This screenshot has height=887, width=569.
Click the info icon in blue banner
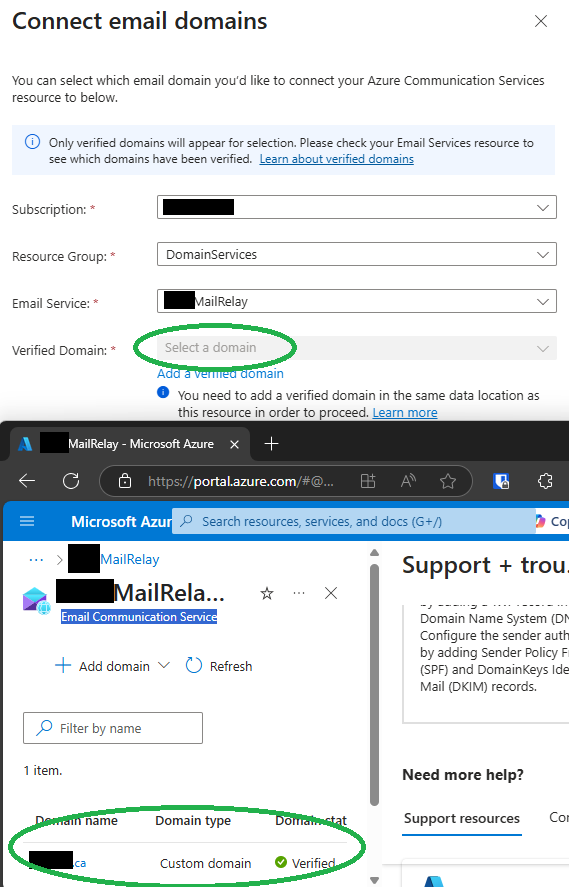point(33,142)
